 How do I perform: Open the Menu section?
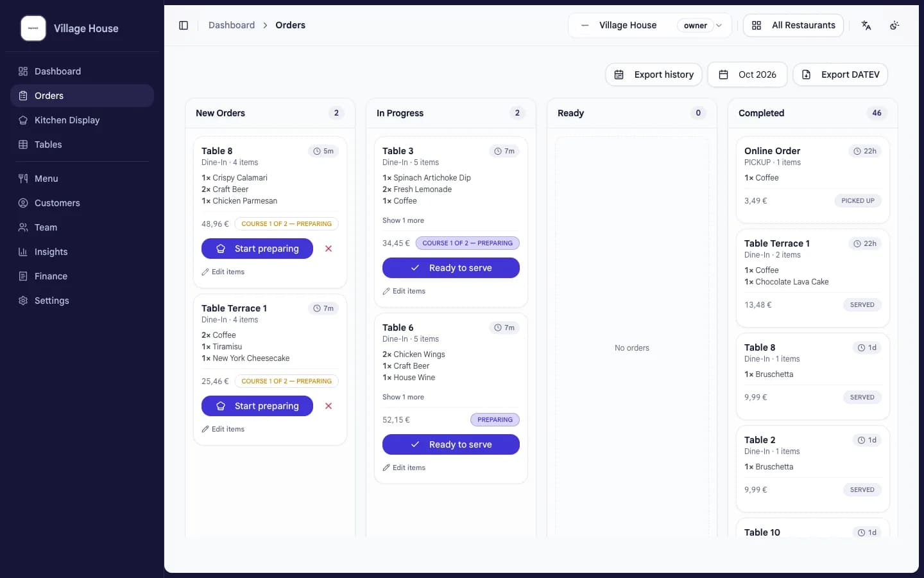point(82,179)
